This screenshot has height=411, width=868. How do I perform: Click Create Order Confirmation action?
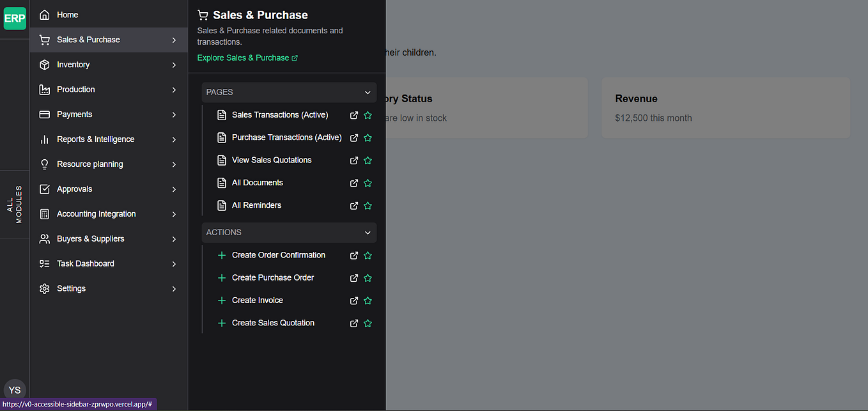coord(278,255)
